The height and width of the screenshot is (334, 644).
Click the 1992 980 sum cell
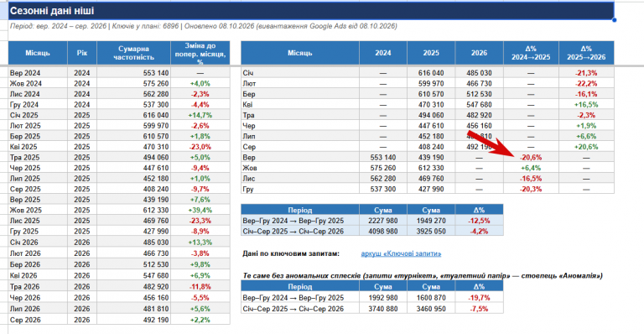[x=382, y=297]
